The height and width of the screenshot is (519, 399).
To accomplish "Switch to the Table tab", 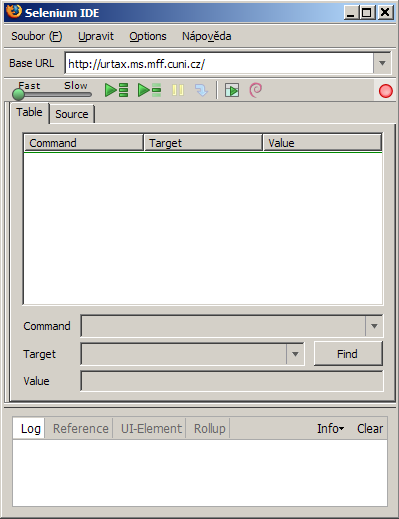I will [x=30, y=112].
